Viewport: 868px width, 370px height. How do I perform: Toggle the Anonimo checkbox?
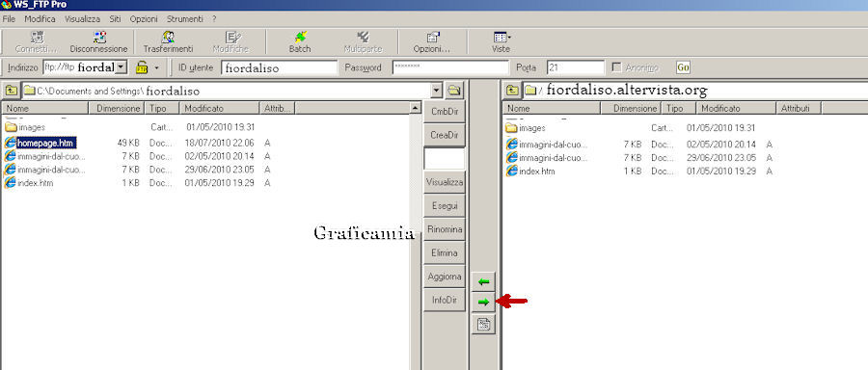(616, 67)
